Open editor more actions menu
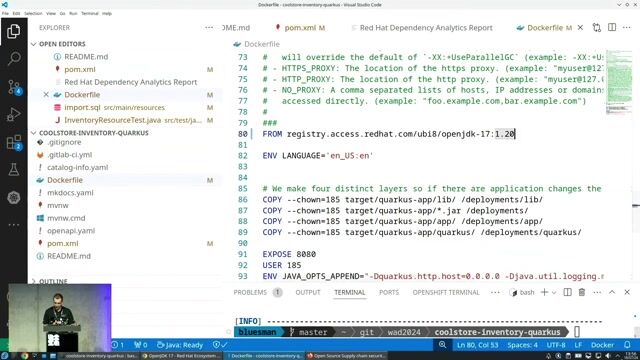Screen dimensions: 640x360 (627, 28)
